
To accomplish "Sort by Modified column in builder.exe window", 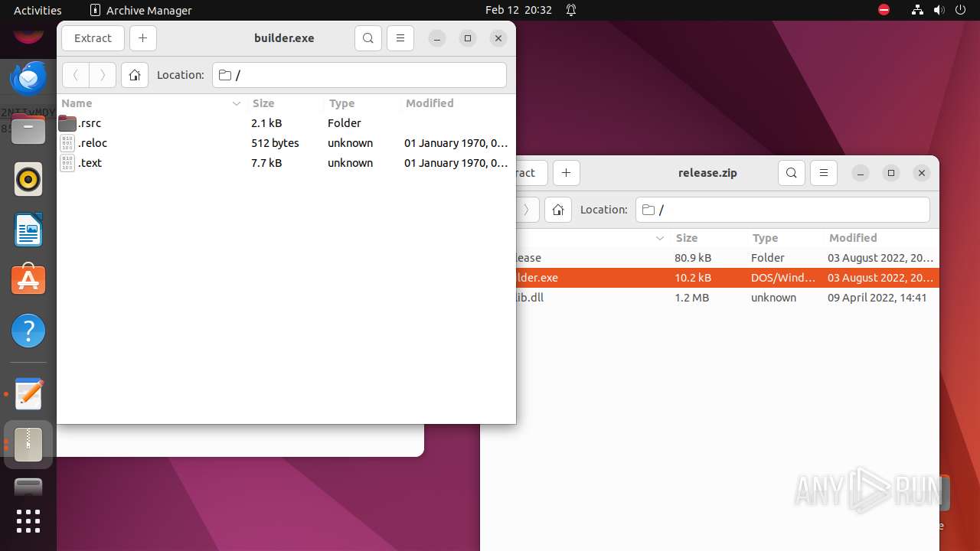I will (x=457, y=103).
